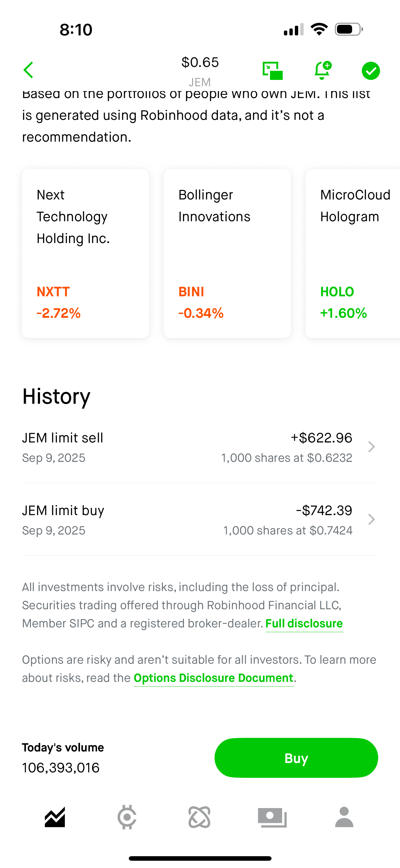Open the Full disclosure link
Screen dimensions: 400x868
tap(304, 623)
